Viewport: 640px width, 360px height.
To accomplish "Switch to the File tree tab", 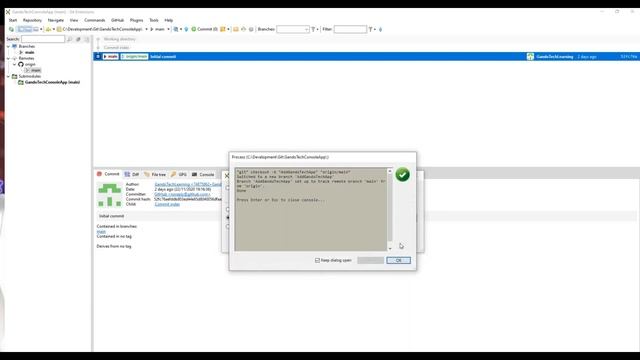I will (155, 174).
